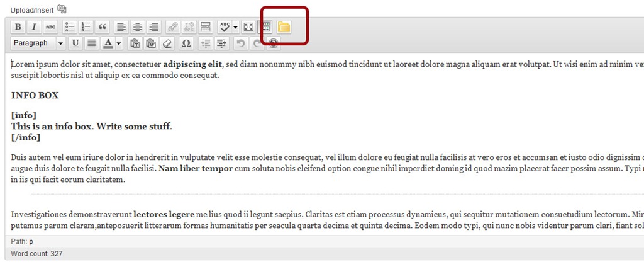
Task: Redo the last edit
Action: [x=257, y=43]
